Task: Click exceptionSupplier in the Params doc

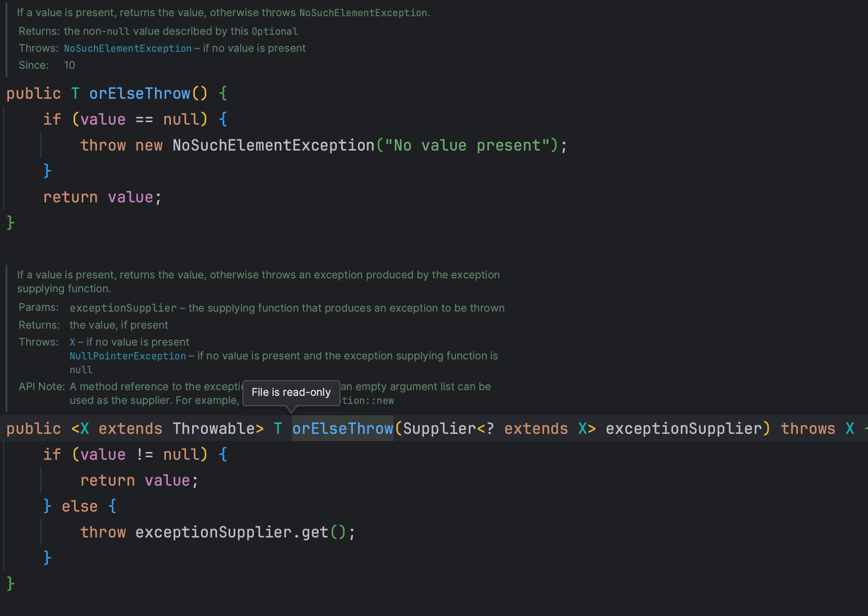Action: pos(123,308)
